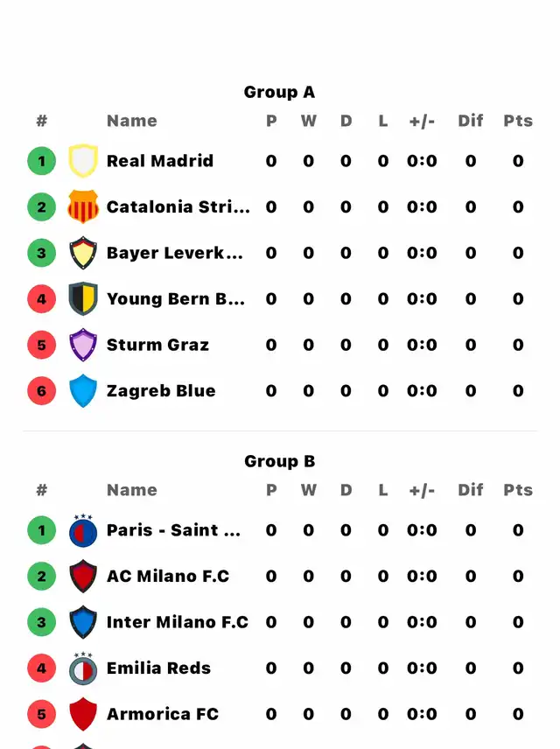Screen dimensions: 560x749
Task: Open the Zagreb Blue team name
Action: point(161,391)
